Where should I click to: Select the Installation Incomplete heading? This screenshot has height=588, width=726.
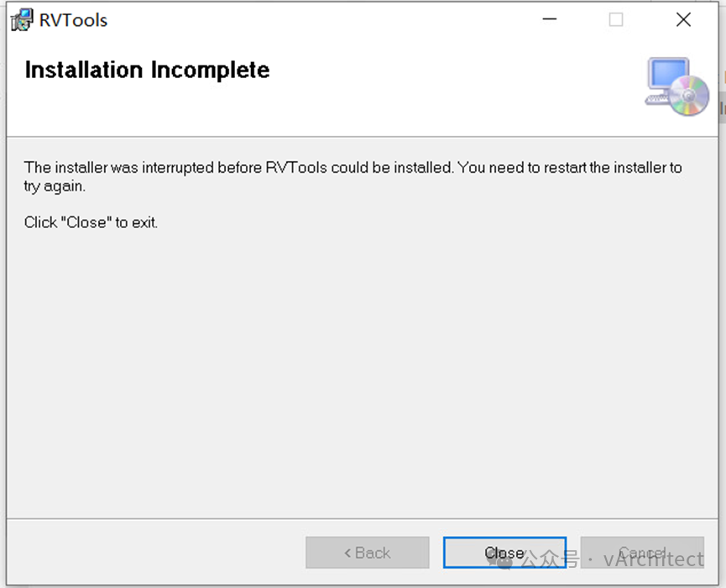point(147,70)
